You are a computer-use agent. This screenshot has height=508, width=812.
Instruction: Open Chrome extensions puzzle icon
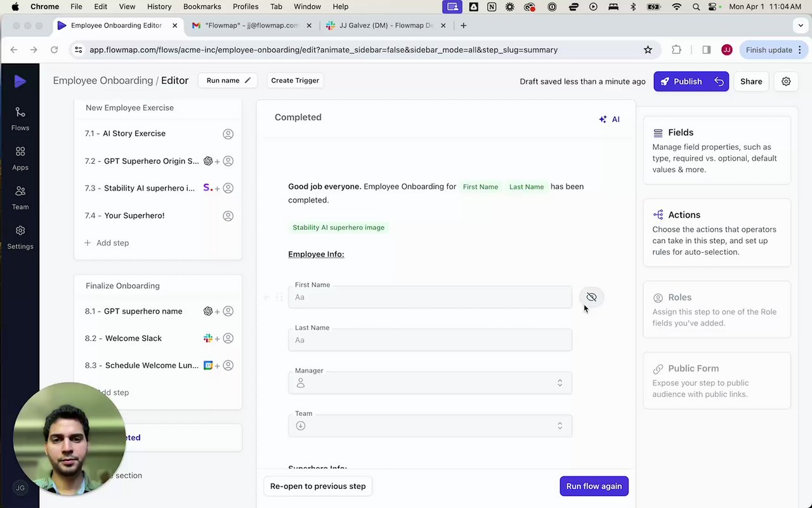[676, 50]
